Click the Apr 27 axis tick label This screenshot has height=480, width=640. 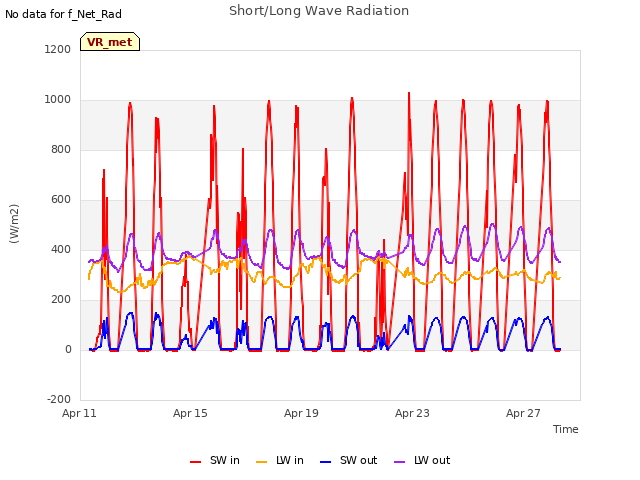tap(523, 413)
